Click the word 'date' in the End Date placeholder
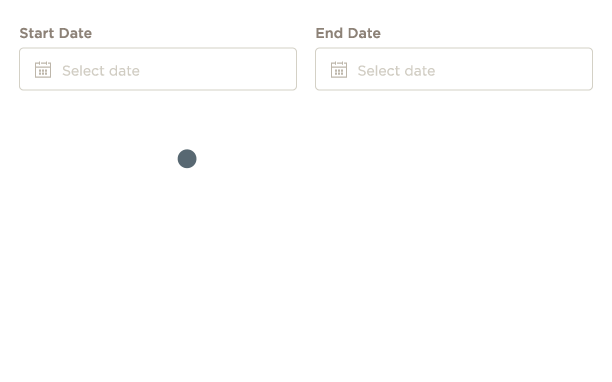Viewport: 612px width, 382px height. (x=420, y=71)
